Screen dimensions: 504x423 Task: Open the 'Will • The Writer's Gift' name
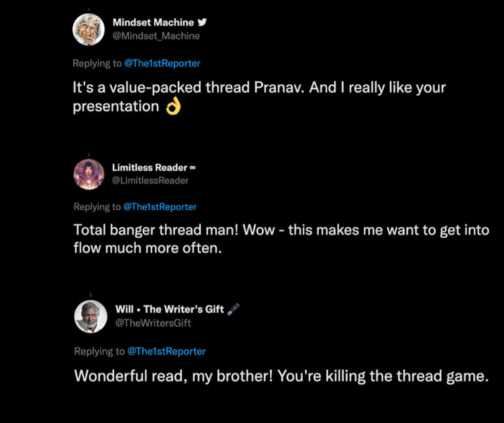coord(169,309)
